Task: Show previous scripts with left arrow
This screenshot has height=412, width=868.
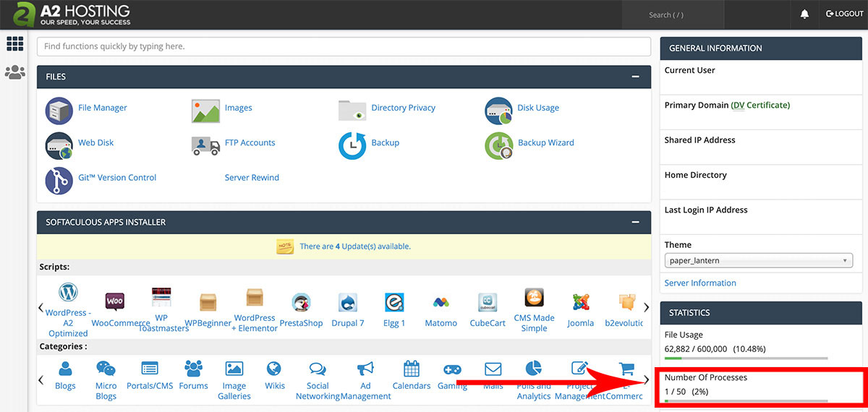Action: coord(41,307)
